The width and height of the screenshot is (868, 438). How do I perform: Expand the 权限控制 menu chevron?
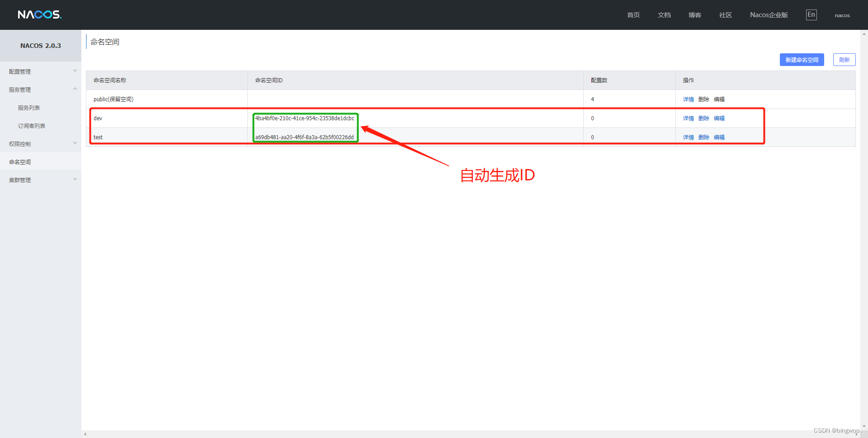pyautogui.click(x=75, y=143)
